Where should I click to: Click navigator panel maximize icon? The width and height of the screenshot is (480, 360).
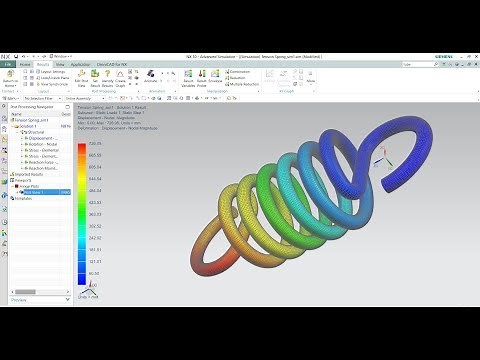67,107
